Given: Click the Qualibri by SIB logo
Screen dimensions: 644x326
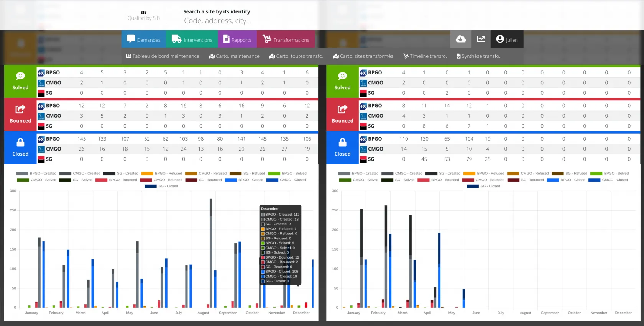Looking at the screenshot, I should pyautogui.click(x=144, y=16).
